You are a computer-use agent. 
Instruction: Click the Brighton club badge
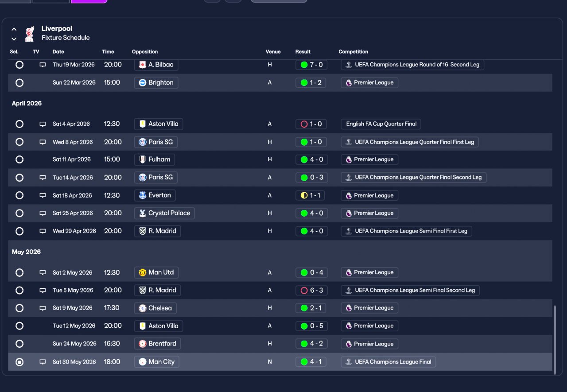[x=143, y=83]
